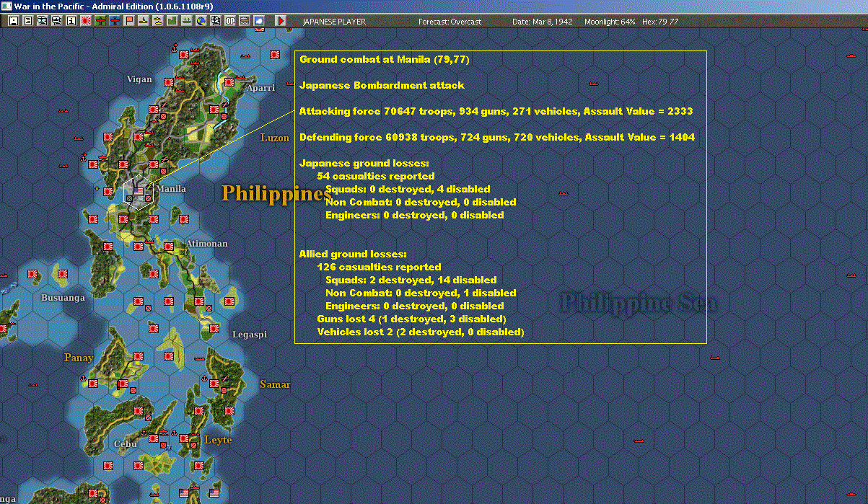This screenshot has width=868, height=504.
Task: Click 'Vehicles lost 2' report line
Action: [421, 332]
